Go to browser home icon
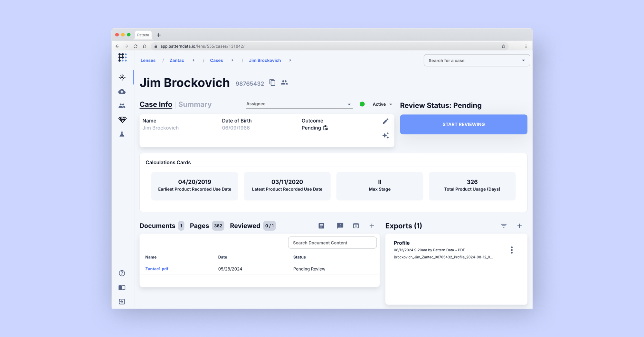 145,46
